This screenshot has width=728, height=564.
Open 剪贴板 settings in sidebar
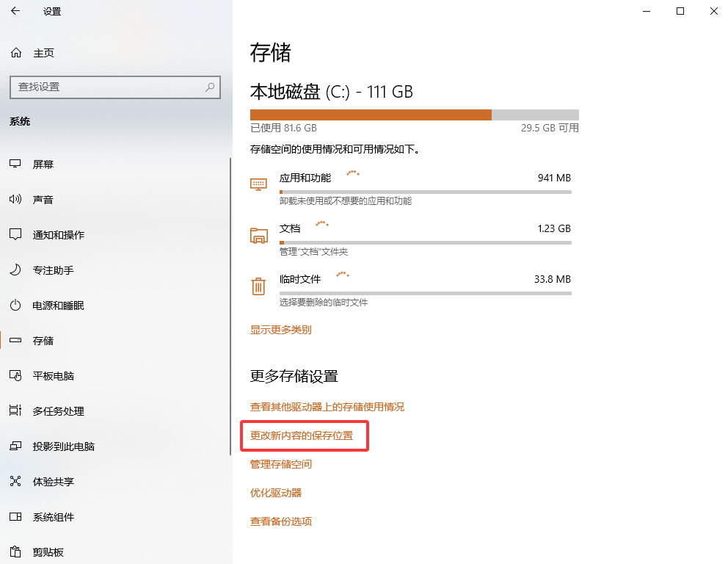click(x=48, y=552)
